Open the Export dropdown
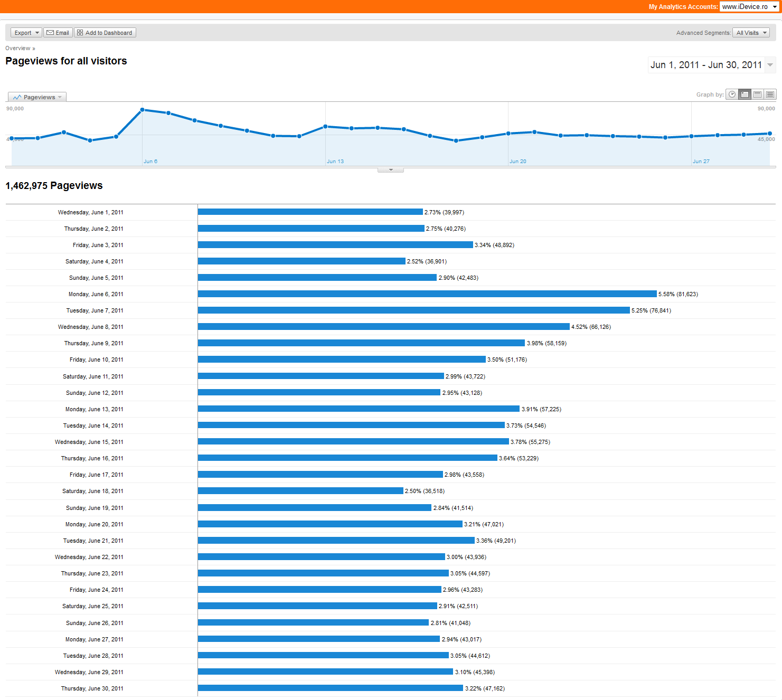 click(x=26, y=33)
